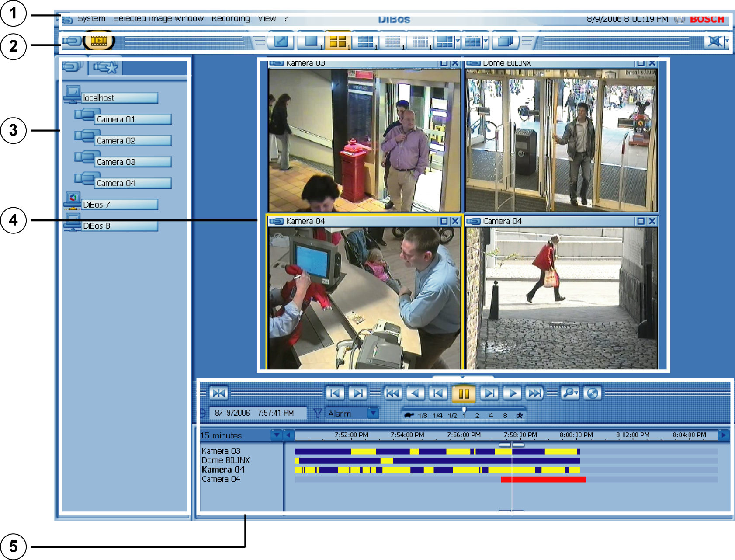Switch to live mode camera icon
This screenshot has height=560, width=735.
click(72, 41)
